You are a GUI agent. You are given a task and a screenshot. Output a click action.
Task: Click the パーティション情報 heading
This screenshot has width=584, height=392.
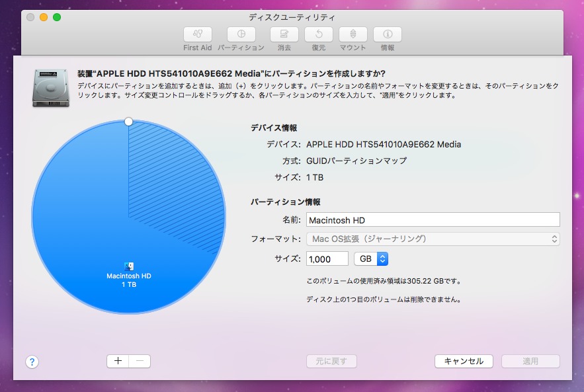285,202
